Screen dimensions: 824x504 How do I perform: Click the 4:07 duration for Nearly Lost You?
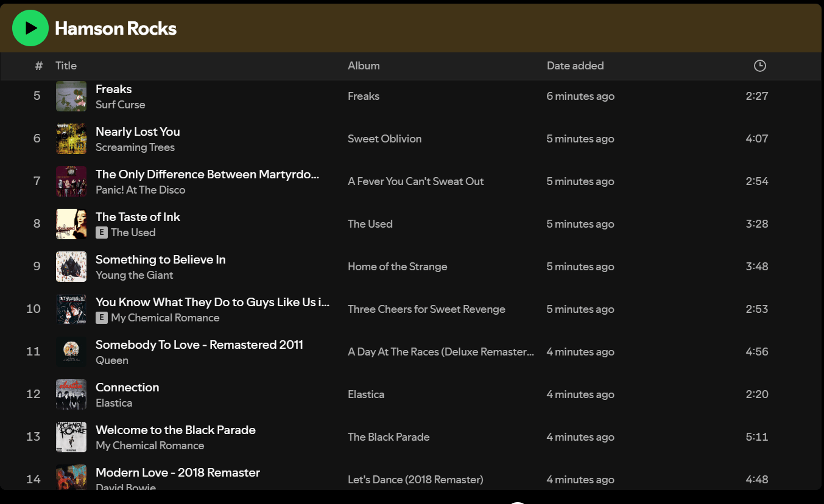point(757,139)
